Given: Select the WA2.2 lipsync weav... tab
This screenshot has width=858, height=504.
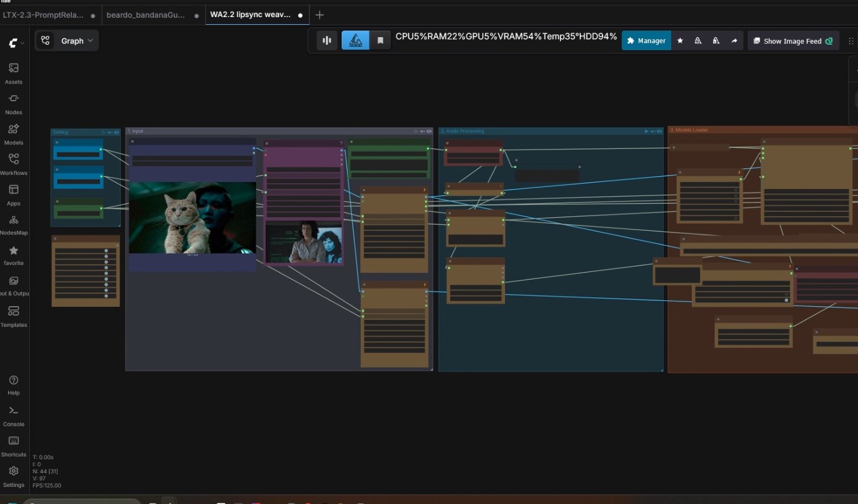Looking at the screenshot, I should (x=257, y=15).
